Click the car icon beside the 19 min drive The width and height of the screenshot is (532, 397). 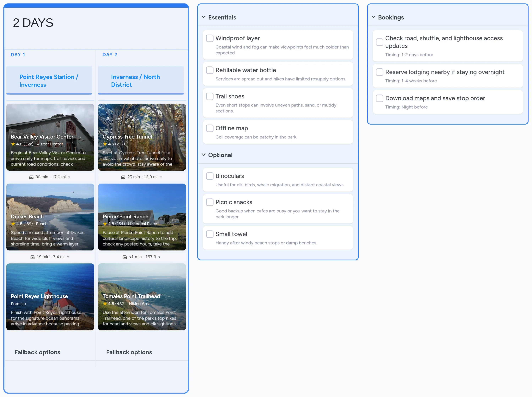(x=33, y=257)
